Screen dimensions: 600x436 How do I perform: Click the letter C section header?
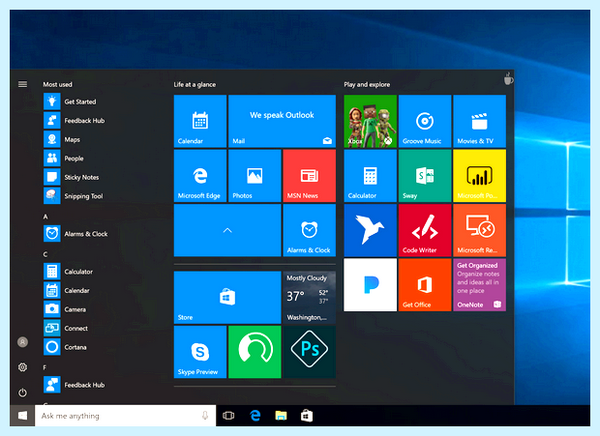46,255
